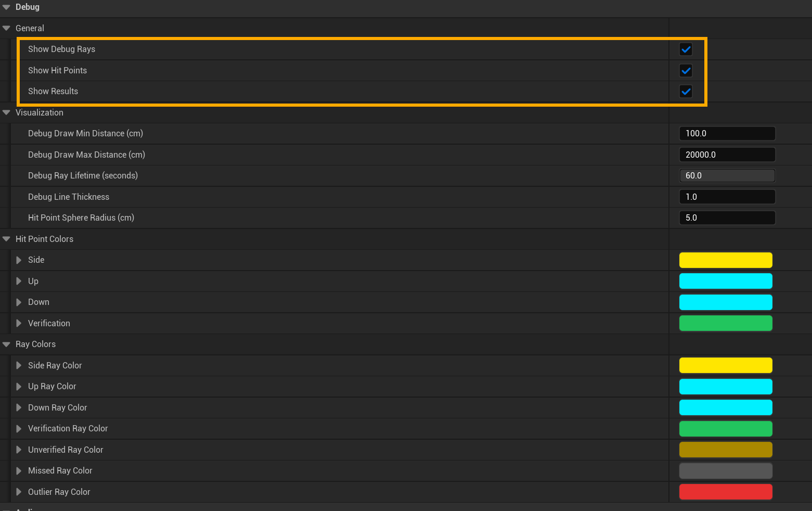The height and width of the screenshot is (511, 812).
Task: Pick the yellow Side Ray Color swatch
Action: click(x=725, y=365)
